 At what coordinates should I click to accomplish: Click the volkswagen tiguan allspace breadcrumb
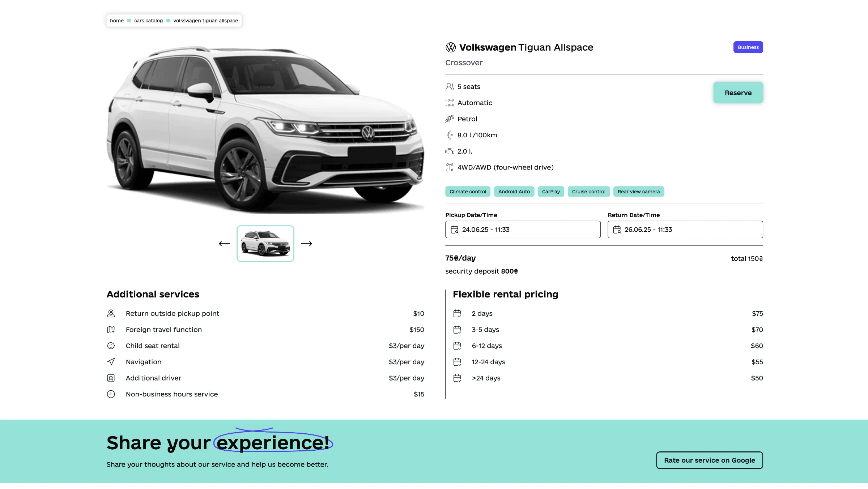click(205, 21)
